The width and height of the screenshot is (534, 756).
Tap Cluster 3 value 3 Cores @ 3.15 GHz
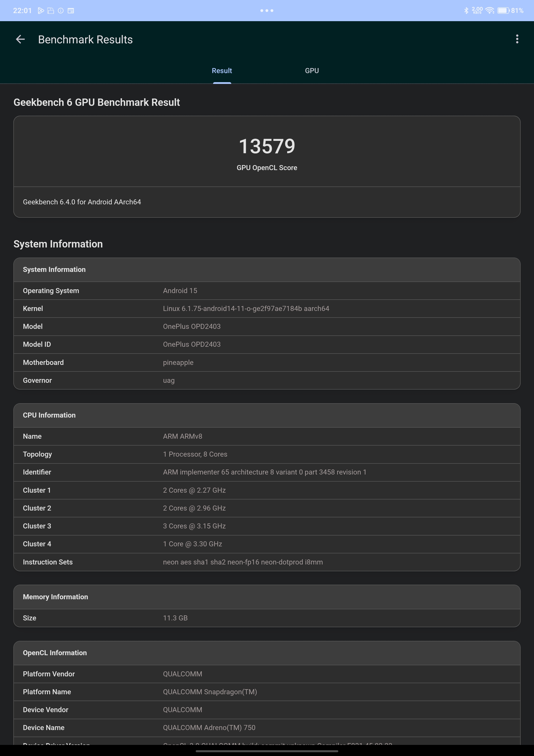click(x=194, y=526)
